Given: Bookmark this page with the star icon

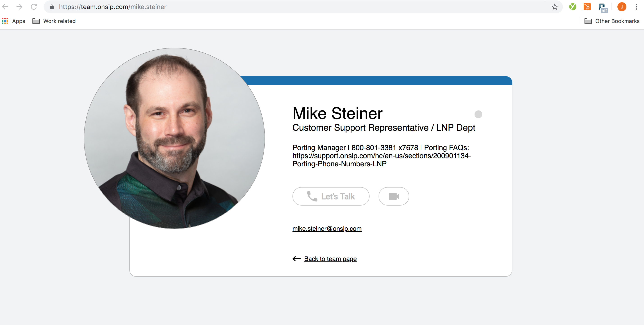Looking at the screenshot, I should (x=555, y=7).
